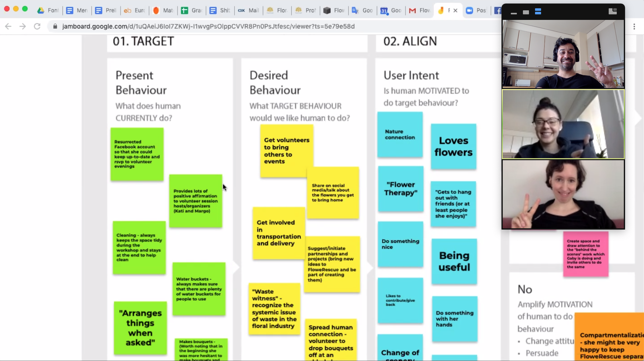Select 'Being useful' blue sticky note
644x361 pixels.
pos(454,262)
